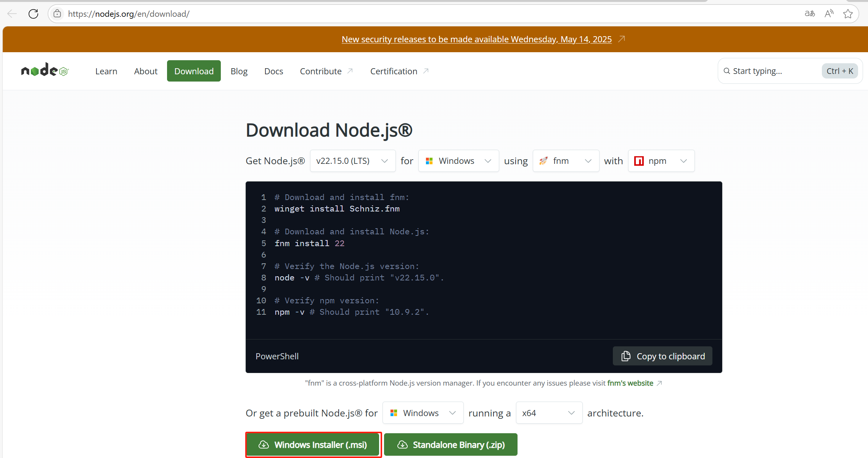Click 'fnm install 22' code line

click(310, 243)
